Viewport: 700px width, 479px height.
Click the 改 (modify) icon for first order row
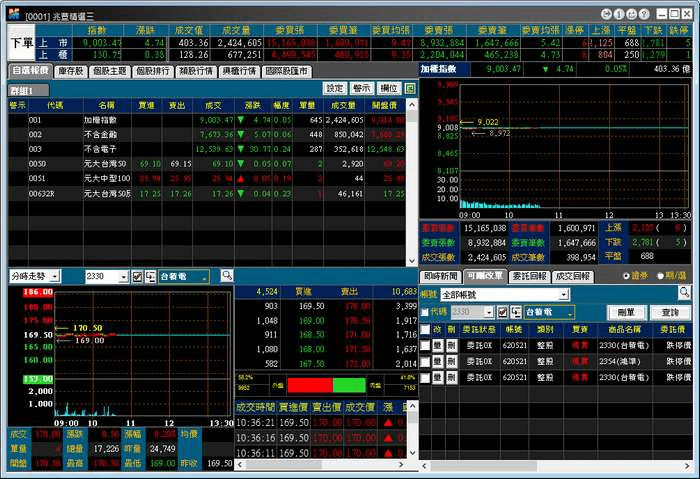(x=437, y=345)
